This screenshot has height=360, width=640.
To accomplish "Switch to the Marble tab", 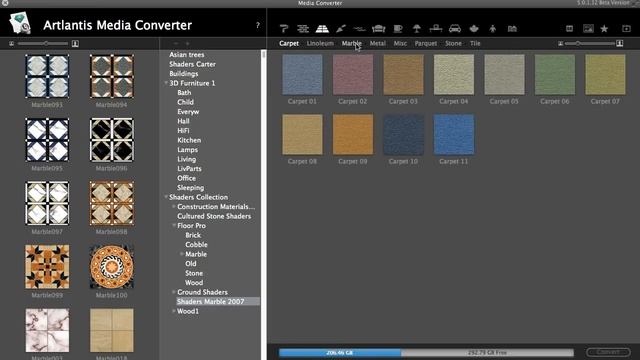I will [351, 43].
